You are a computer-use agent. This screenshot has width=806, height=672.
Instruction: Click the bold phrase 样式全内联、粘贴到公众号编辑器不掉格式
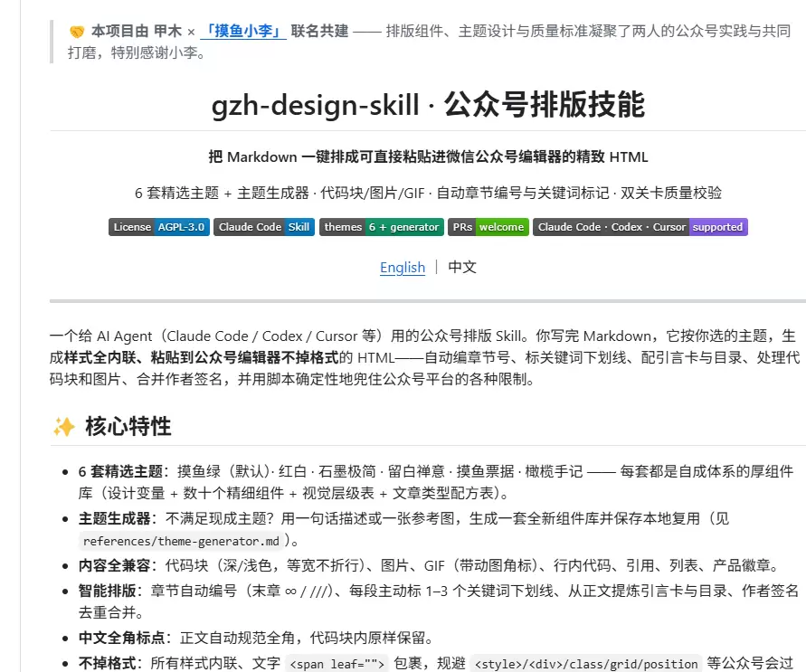click(201, 357)
